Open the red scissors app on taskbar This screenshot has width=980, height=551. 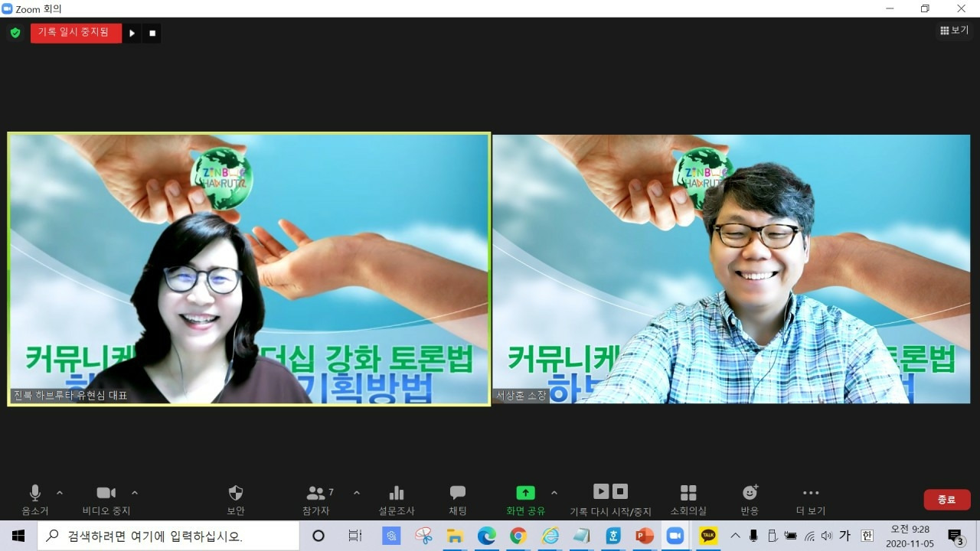[x=423, y=536]
